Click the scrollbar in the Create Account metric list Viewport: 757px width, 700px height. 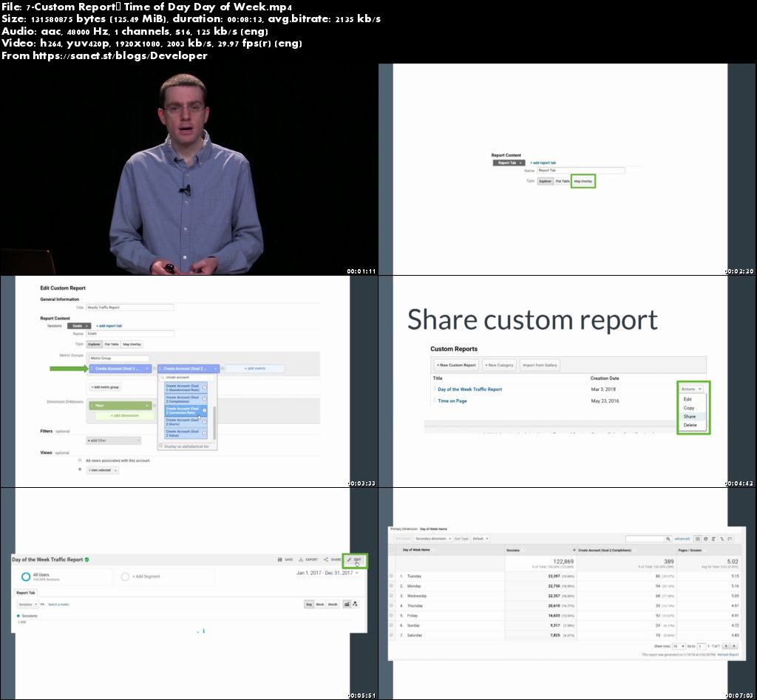(x=214, y=423)
